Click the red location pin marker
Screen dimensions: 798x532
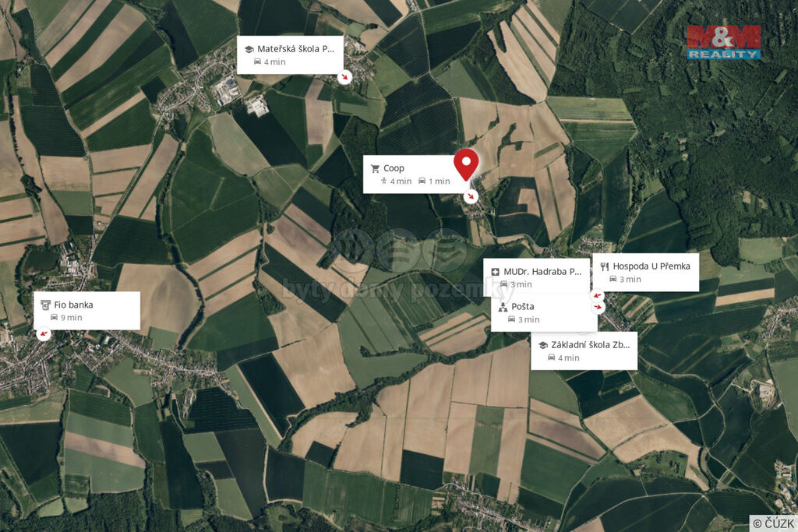pos(466,164)
